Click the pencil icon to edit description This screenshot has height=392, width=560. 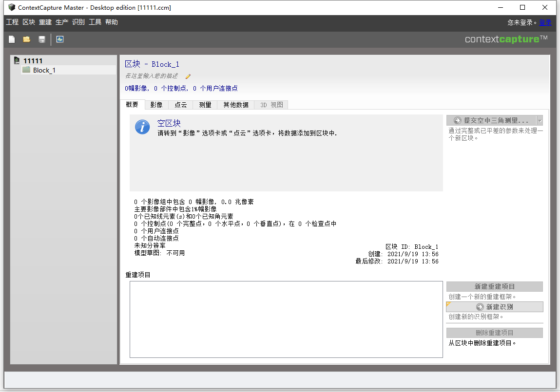[188, 76]
